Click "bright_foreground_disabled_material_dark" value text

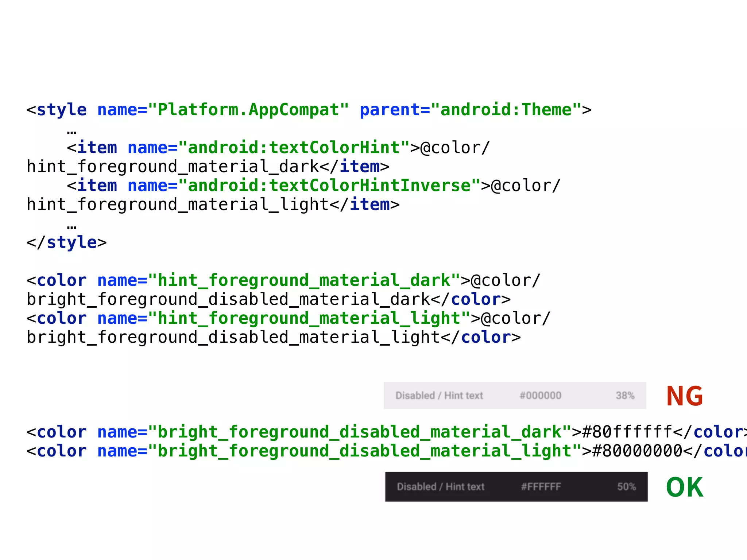tap(228, 300)
